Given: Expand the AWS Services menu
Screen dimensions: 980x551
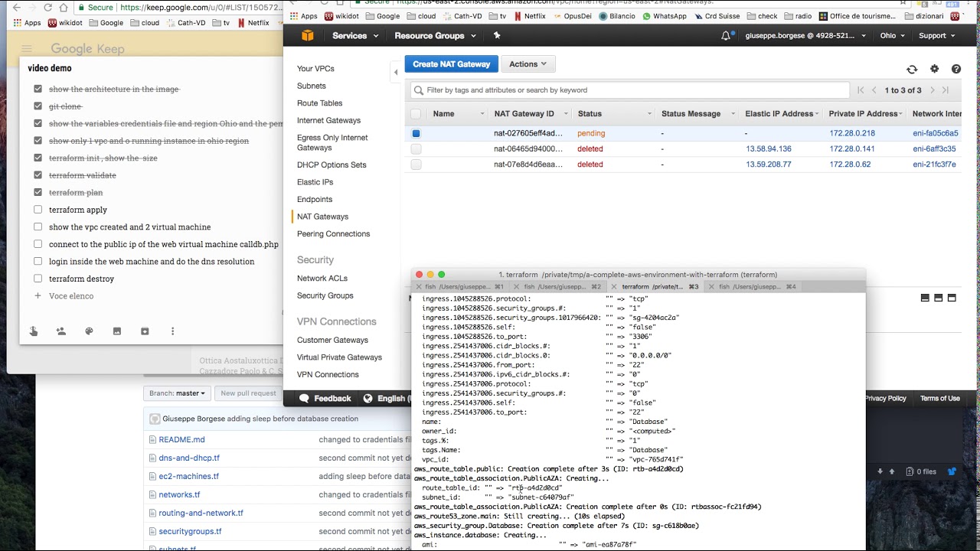Looking at the screenshot, I should coord(354,35).
